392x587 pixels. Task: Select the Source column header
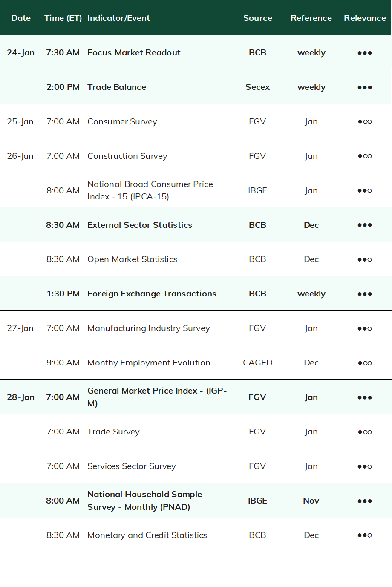pos(258,18)
